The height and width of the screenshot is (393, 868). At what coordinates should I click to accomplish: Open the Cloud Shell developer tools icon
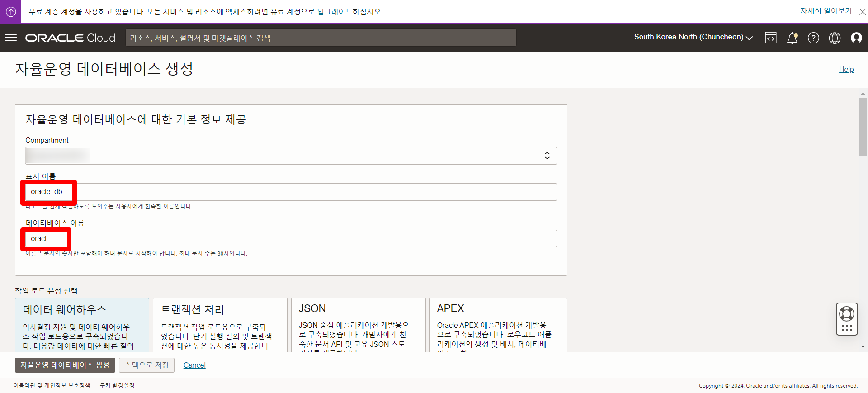(771, 38)
